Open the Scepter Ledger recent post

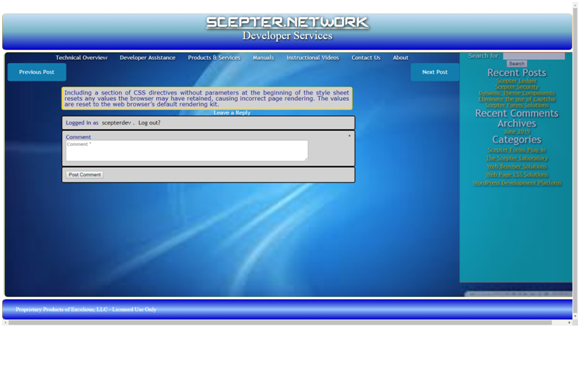click(517, 81)
